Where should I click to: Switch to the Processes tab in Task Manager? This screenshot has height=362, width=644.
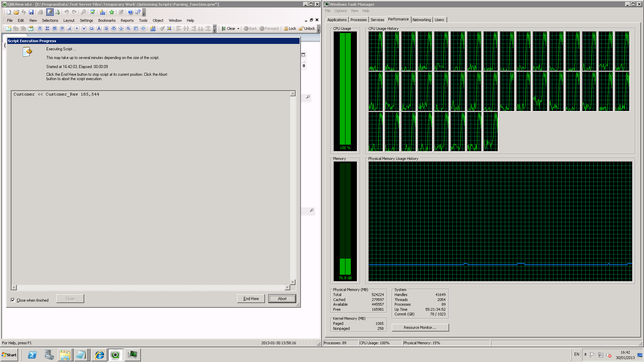[x=358, y=19]
